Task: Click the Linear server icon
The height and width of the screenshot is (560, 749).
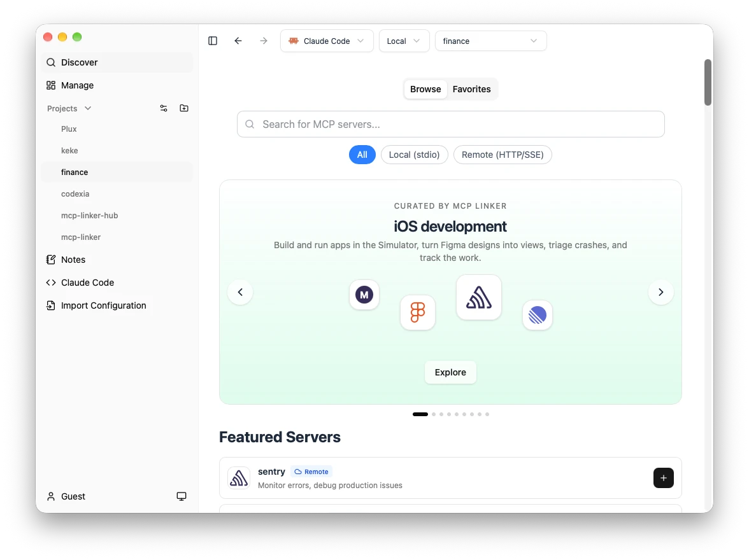Action: 538,315
